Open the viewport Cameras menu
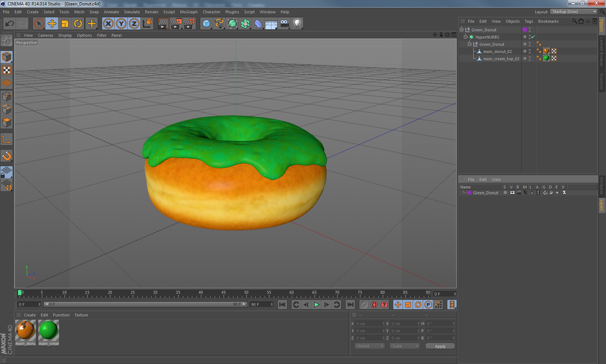The height and width of the screenshot is (364, 606). 45,35
